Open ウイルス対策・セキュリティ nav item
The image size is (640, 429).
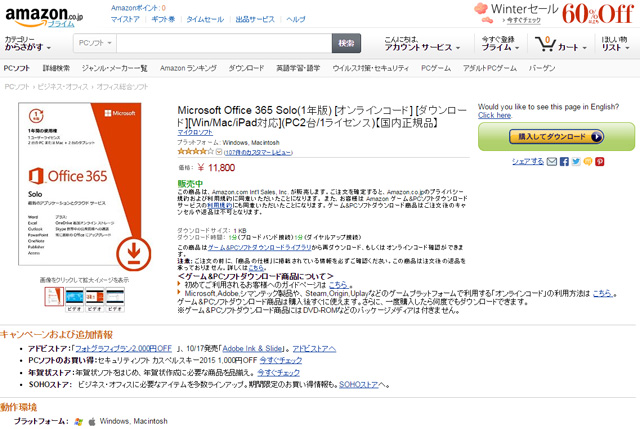coord(371,68)
